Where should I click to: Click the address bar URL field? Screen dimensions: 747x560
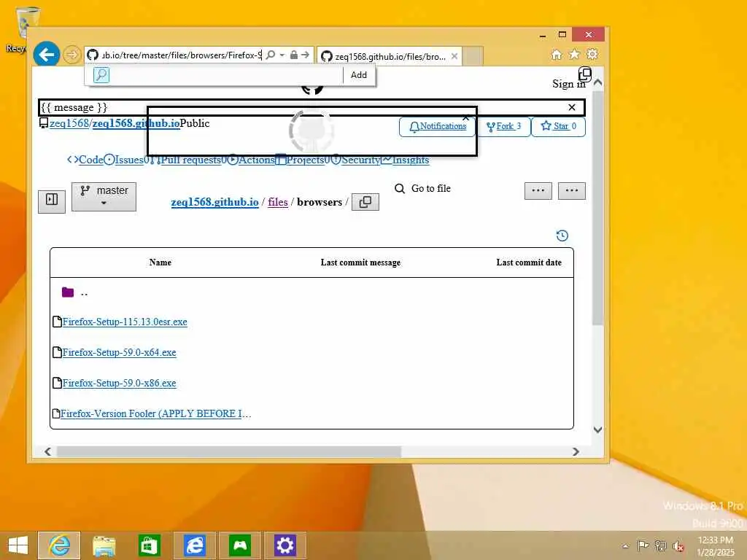click(181, 55)
